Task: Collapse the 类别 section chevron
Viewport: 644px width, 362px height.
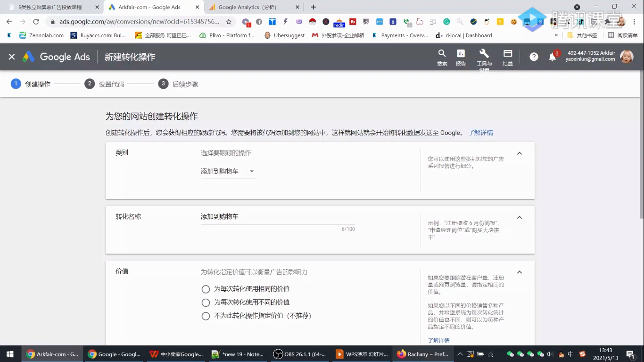Action: click(519, 153)
